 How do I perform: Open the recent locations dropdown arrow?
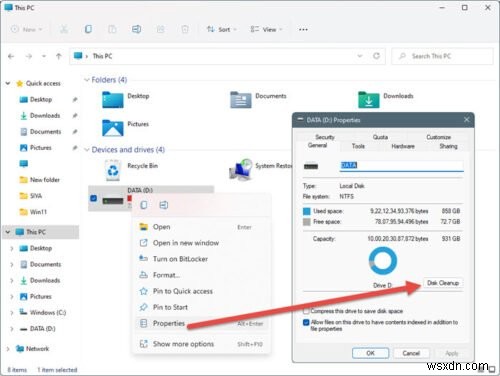click(x=44, y=56)
